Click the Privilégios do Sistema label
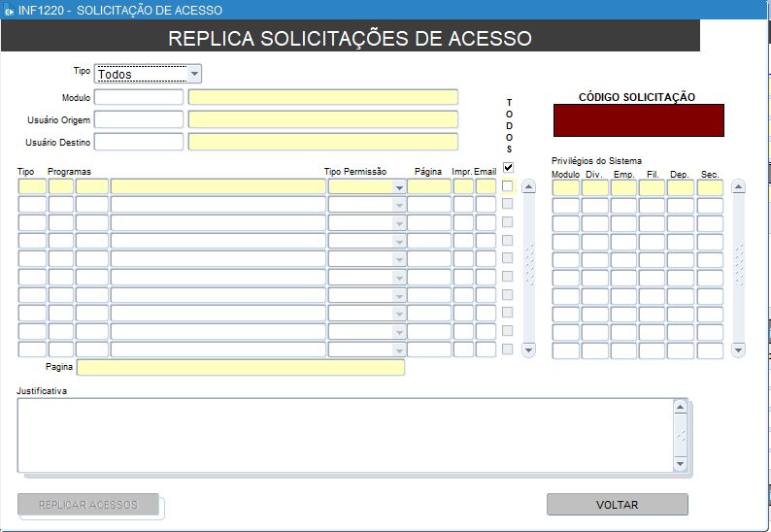The image size is (771, 532). tap(596, 161)
